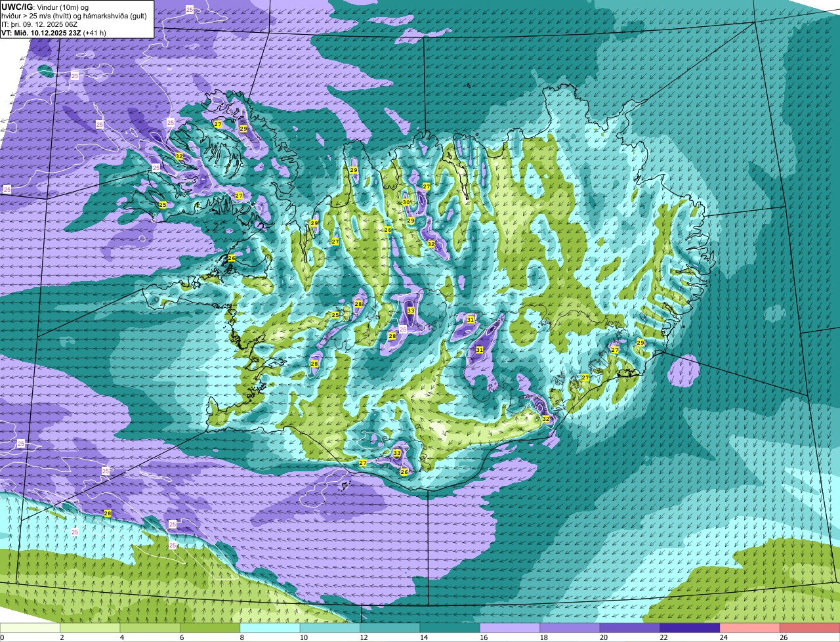Select the dark indigo 22–24 m/s legend swatch
The image size is (840, 642).
(690, 628)
